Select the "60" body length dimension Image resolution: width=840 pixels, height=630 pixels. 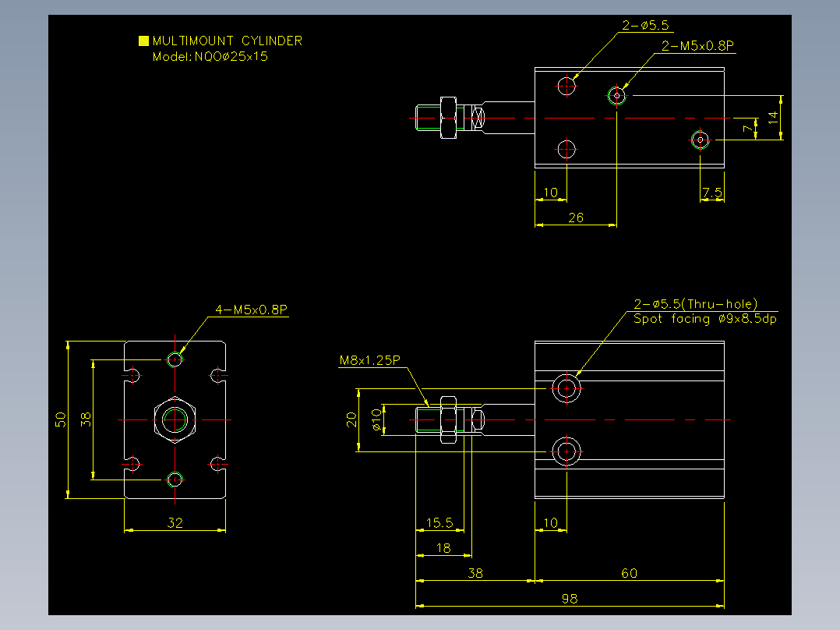(x=630, y=573)
